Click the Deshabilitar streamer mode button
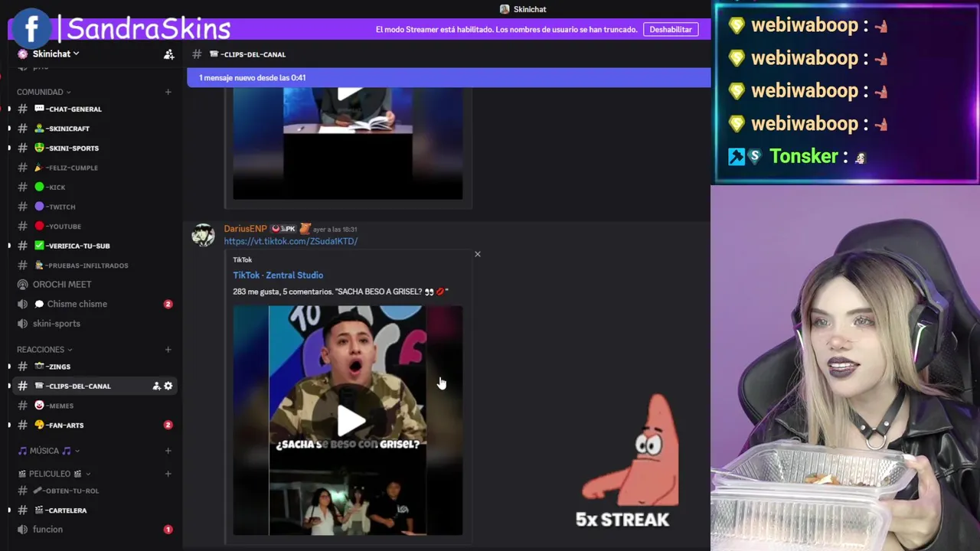The image size is (980, 551). tap(670, 29)
